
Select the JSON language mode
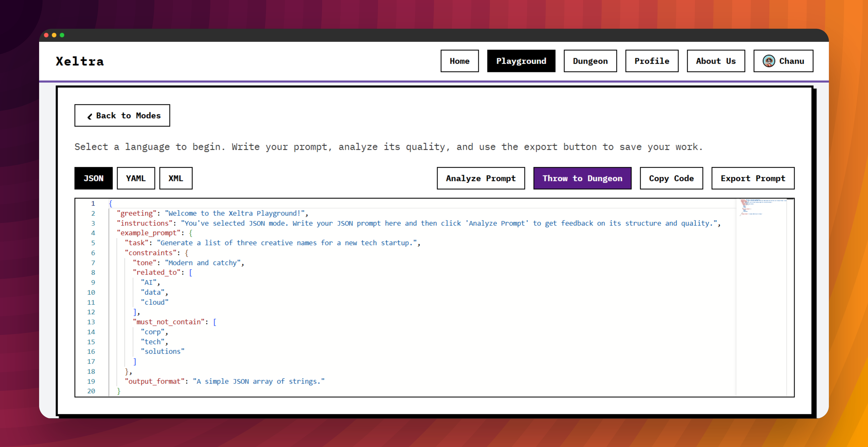point(93,178)
